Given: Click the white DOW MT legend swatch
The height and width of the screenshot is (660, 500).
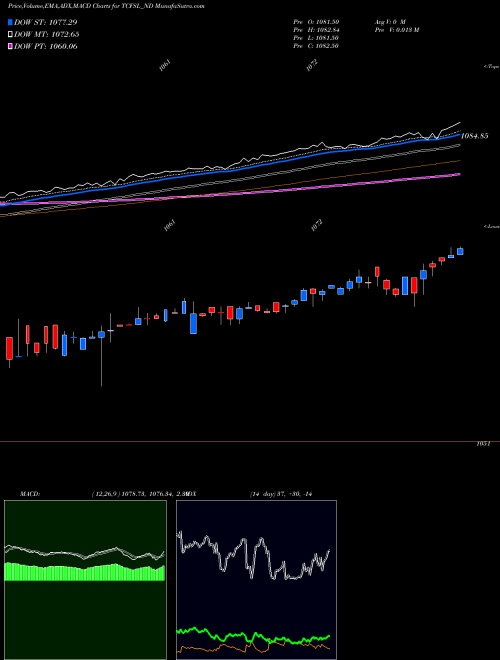Looking at the screenshot, I should pos(10,35).
